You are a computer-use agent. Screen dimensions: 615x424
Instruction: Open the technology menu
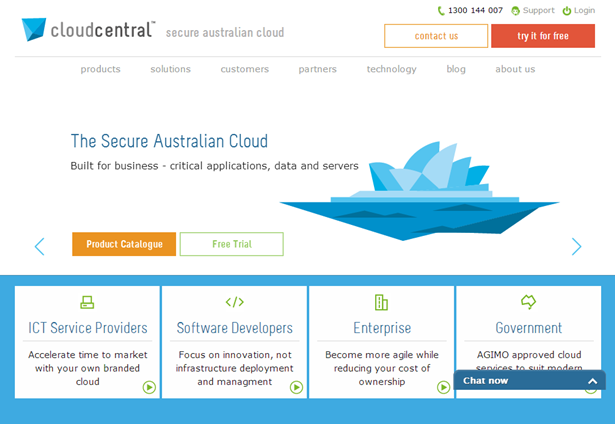pos(391,69)
